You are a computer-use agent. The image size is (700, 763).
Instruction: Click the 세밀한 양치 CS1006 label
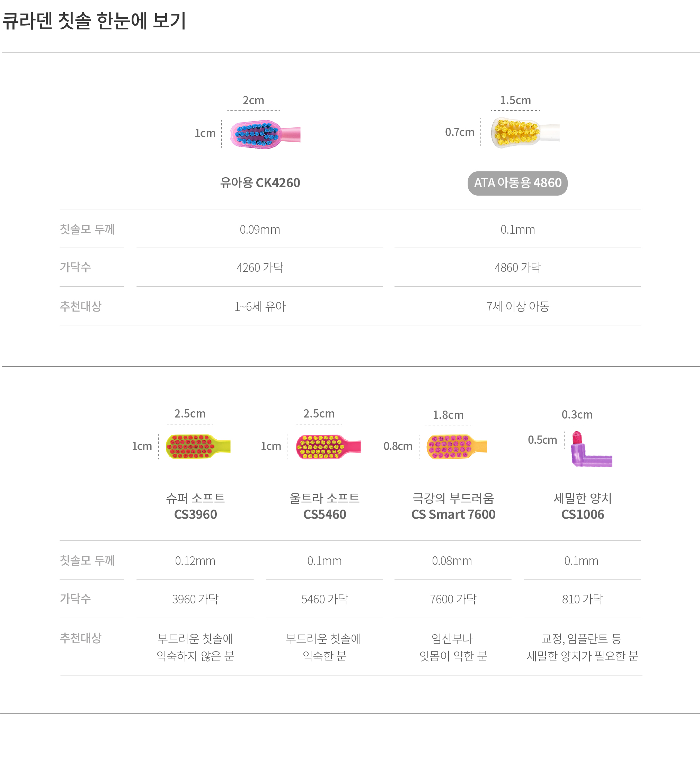(583, 506)
